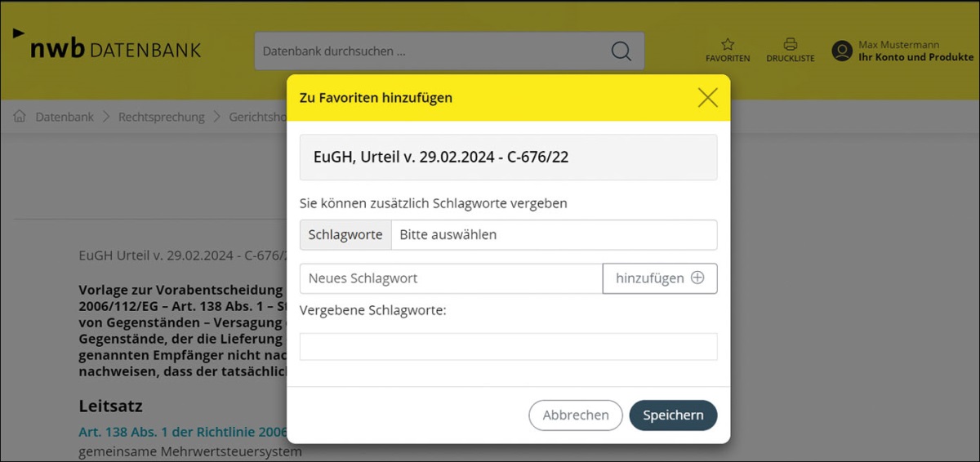The height and width of the screenshot is (462, 980).
Task: Open the 'Art. 138 Abs. 1 der Richtlinie' link
Action: coord(183,432)
